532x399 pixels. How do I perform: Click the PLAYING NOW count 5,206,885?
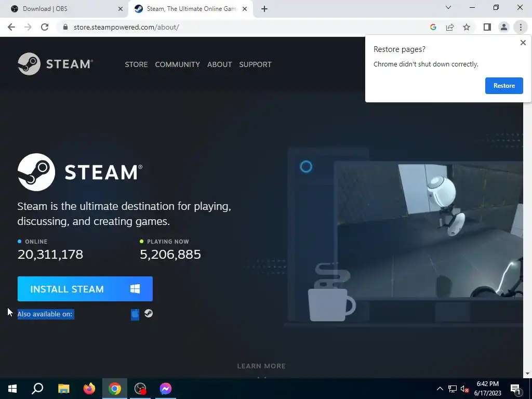point(170,254)
